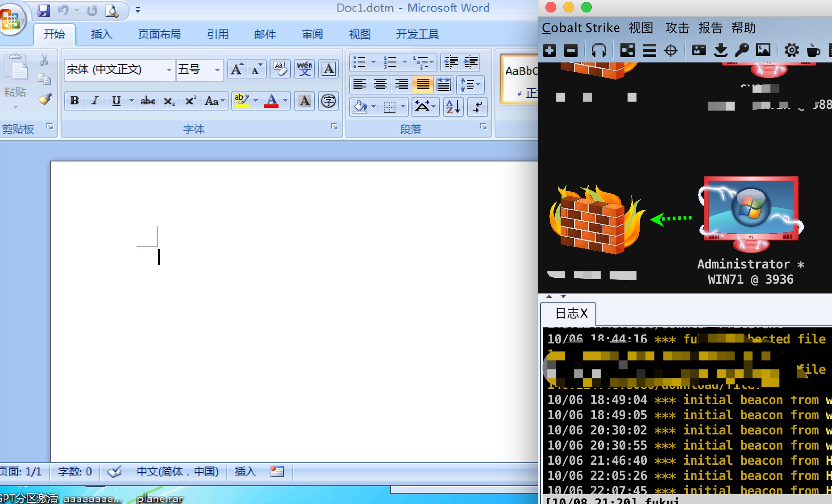Open the font size dropdown
Screen dimensions: 832x504
[x=217, y=70]
